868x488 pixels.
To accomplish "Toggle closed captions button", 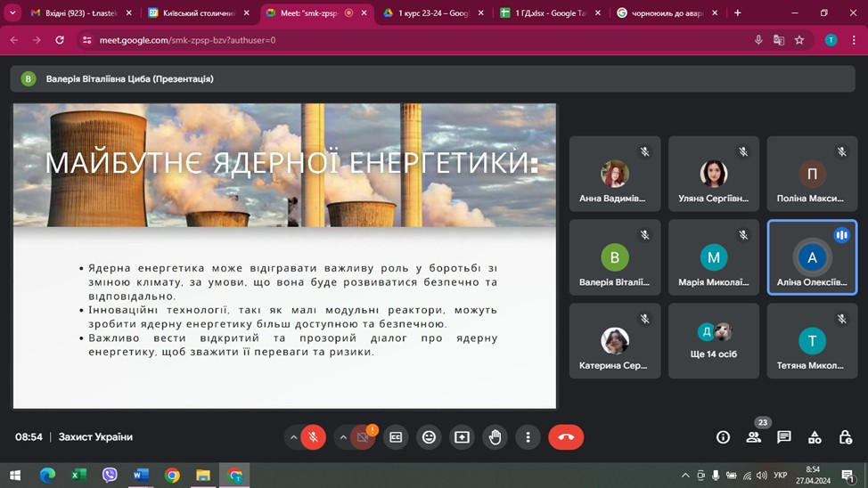I will click(396, 437).
